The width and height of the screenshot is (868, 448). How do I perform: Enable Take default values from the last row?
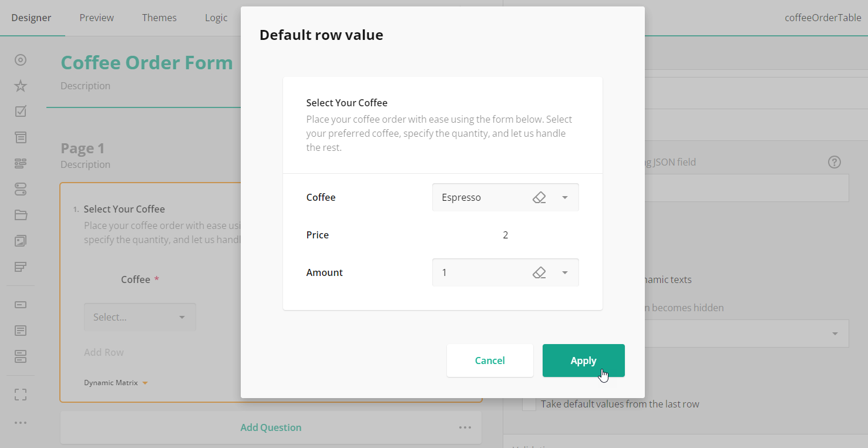529,403
